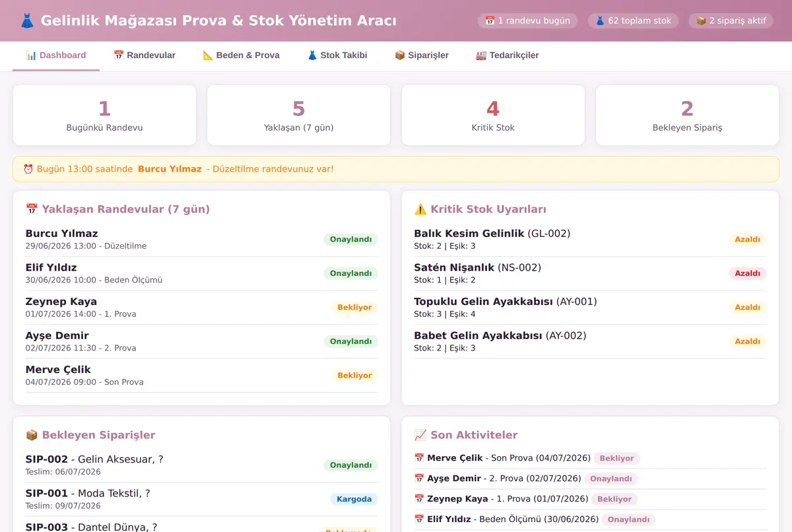
Task: Go to the Stok Takibi tab
Action: tap(337, 55)
